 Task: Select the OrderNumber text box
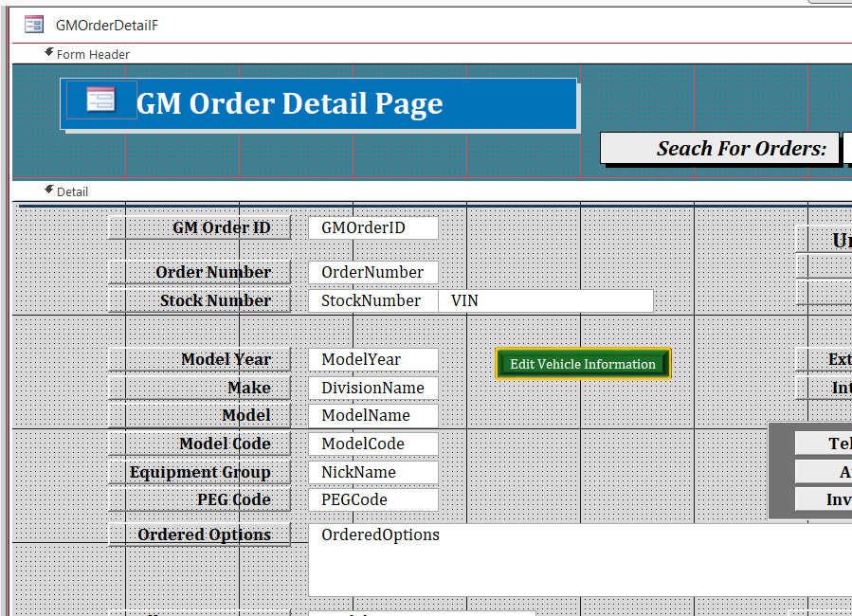click(372, 272)
